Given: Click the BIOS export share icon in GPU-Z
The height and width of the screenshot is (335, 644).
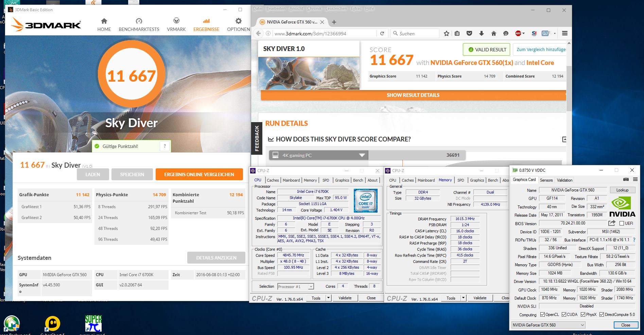Looking at the screenshot, I should click(x=612, y=223).
